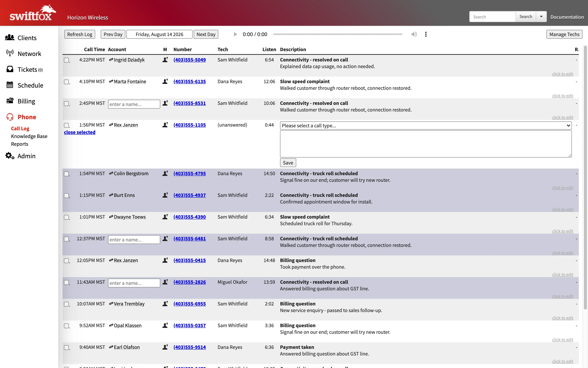Image resolution: width=588 pixels, height=368 pixels.
Task: Dial number (403)555-5049
Action: tap(189, 60)
